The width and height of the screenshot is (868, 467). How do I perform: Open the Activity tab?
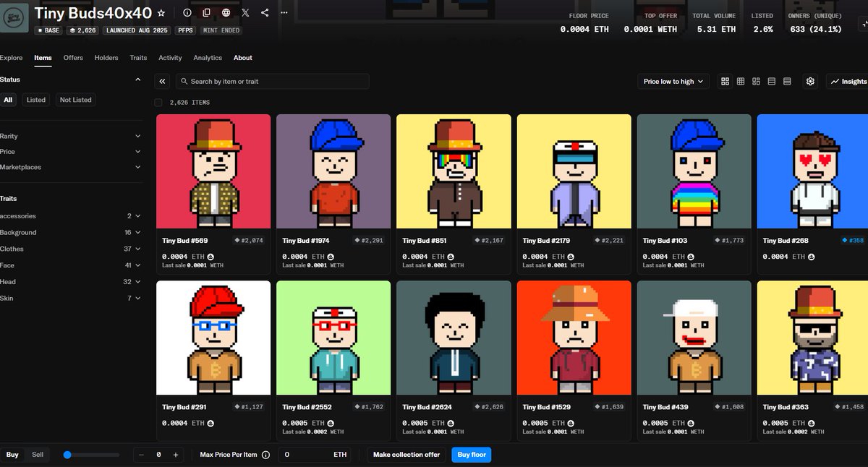coord(170,58)
